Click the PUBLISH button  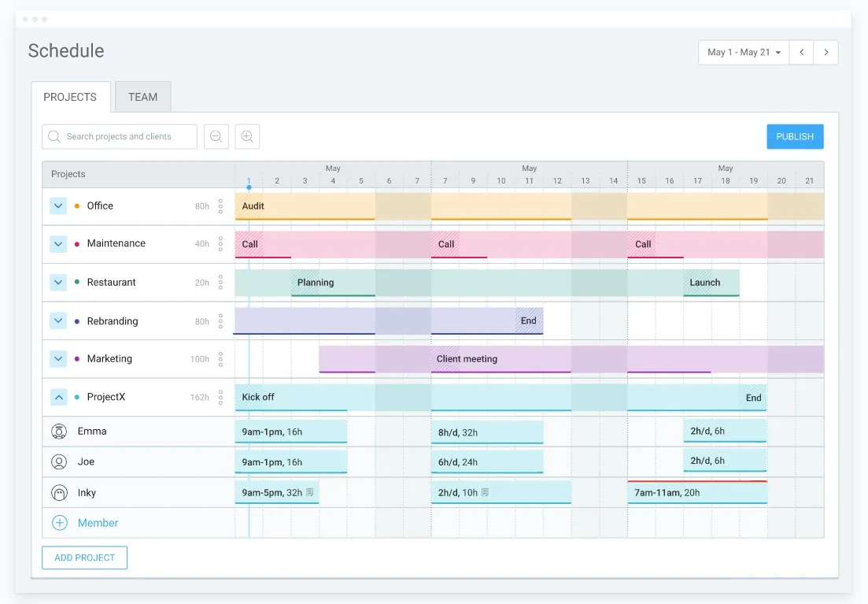tap(795, 136)
